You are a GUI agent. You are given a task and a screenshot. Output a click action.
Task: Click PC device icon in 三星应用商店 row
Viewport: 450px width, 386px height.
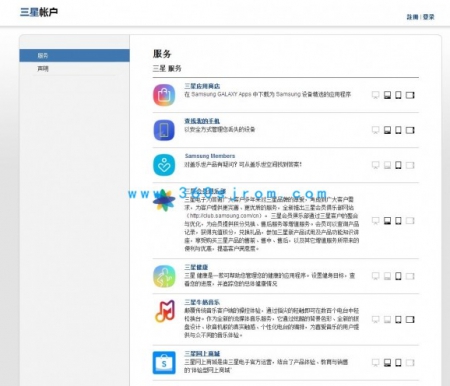pos(387,95)
